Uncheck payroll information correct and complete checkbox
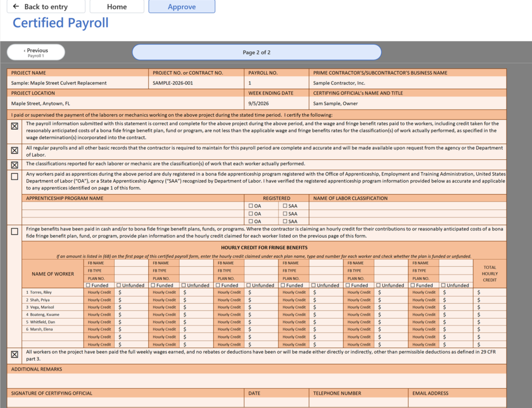This screenshot has height=408, width=532. coord(15,126)
